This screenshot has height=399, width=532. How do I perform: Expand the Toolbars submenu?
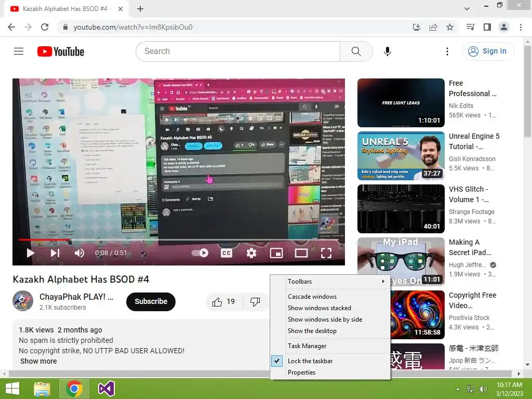pyautogui.click(x=330, y=281)
